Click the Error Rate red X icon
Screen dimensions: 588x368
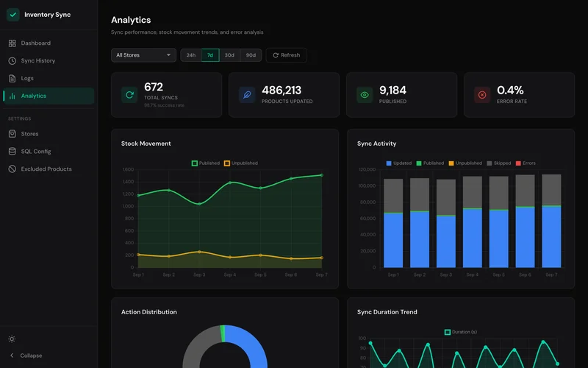(x=482, y=95)
